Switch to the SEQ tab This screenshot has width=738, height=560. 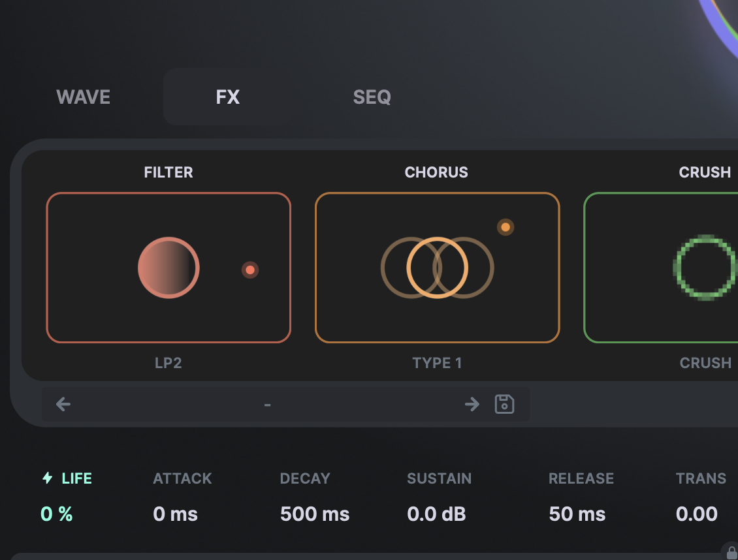coord(372,97)
